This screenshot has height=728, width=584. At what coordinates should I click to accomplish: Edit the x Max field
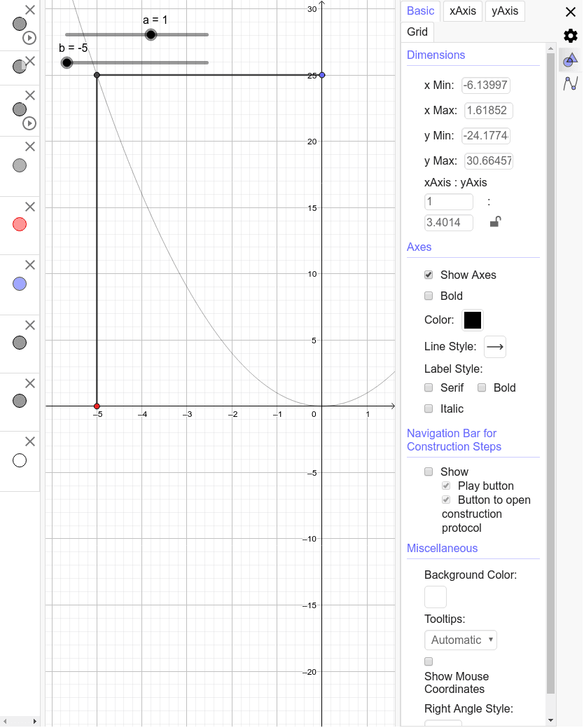[489, 111]
